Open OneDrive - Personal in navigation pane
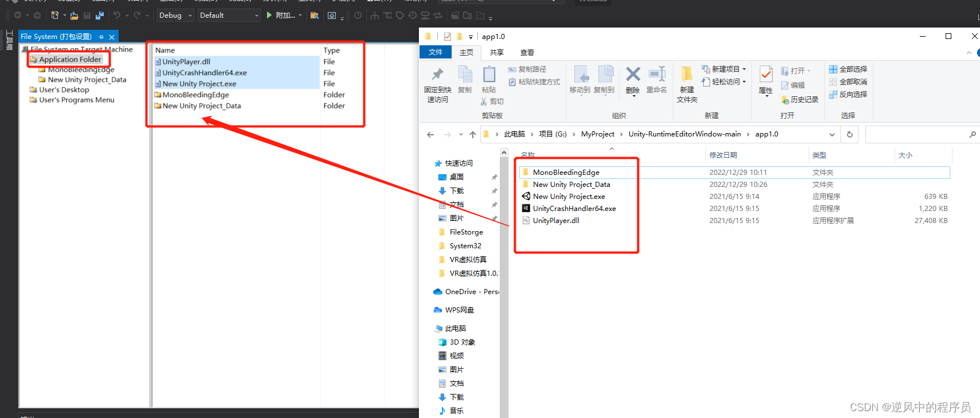This screenshot has width=980, height=418. point(466,292)
